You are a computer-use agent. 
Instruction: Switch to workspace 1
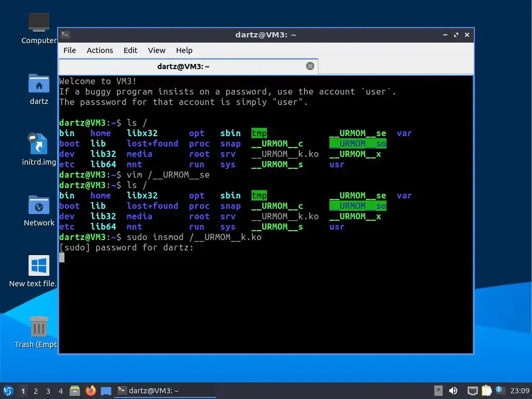point(23,391)
